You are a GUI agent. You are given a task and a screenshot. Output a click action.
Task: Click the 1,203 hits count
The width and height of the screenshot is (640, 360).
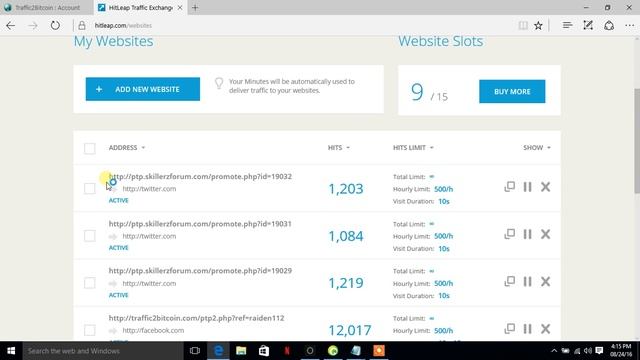coord(346,189)
